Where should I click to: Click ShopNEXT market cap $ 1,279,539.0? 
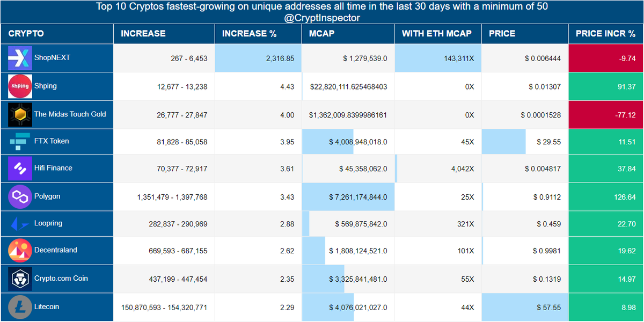click(365, 58)
